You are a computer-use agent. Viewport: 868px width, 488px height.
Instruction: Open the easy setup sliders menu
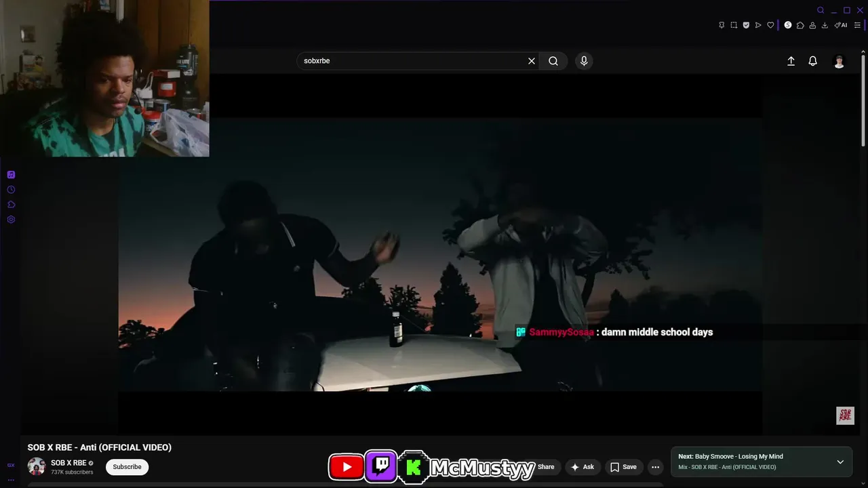[857, 25]
